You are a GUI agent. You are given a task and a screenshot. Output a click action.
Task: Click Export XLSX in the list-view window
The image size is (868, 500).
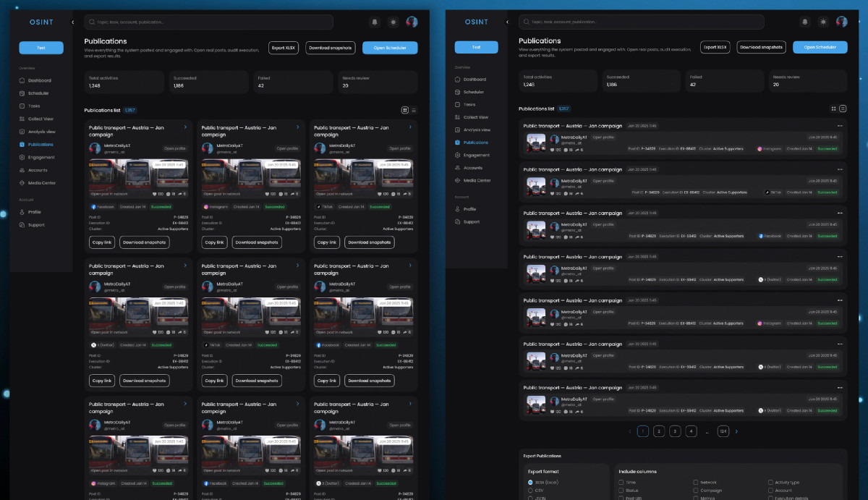(715, 47)
